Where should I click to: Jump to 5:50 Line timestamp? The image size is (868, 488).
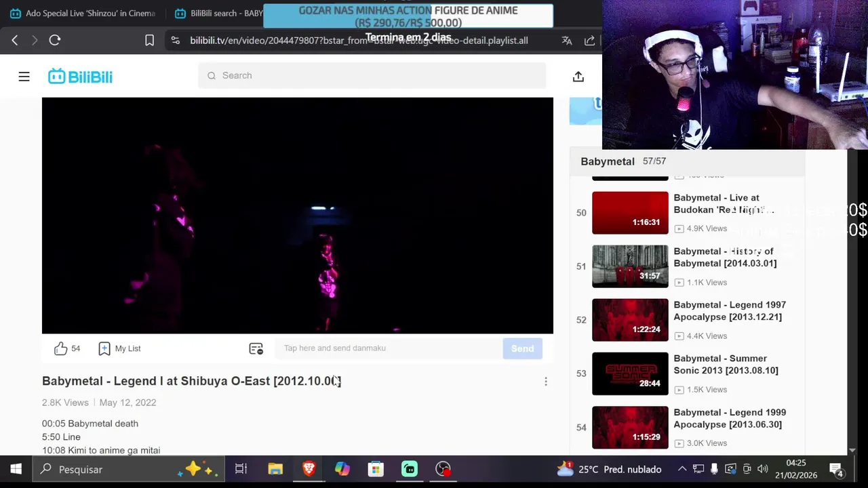[x=61, y=437]
